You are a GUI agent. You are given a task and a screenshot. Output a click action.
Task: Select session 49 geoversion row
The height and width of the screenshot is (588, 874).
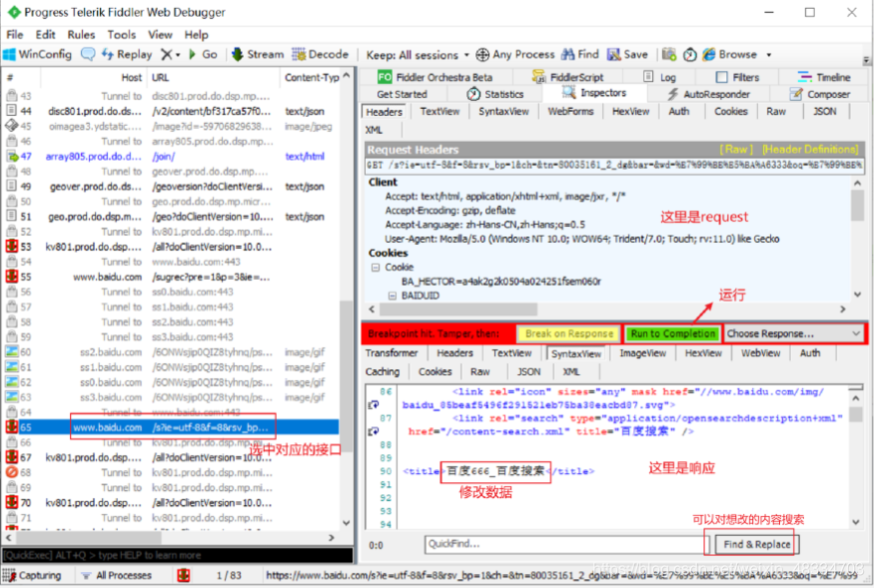172,186
